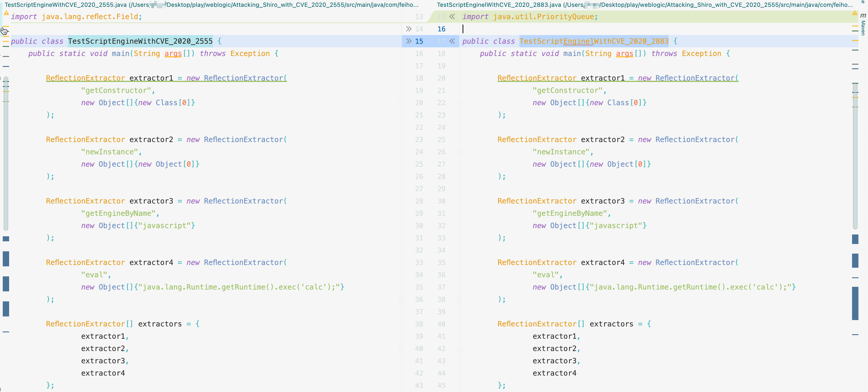Toggle fold marker at left line 36
Screen dimensions: 868x392
tap(401, 299)
